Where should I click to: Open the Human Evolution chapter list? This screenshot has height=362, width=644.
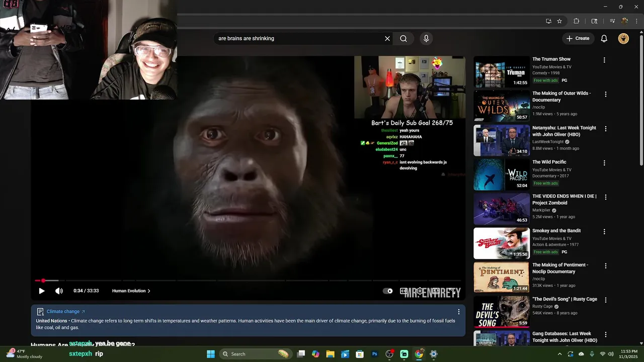pyautogui.click(x=131, y=291)
